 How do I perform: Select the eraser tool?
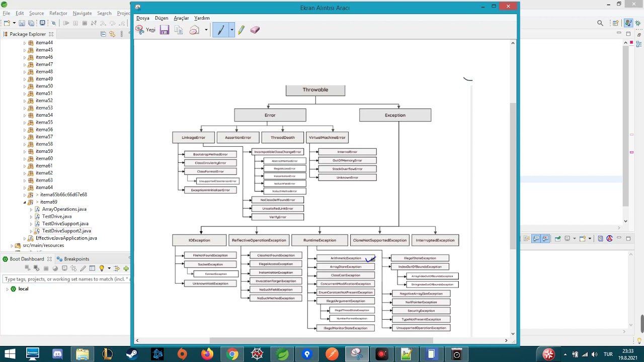255,30
